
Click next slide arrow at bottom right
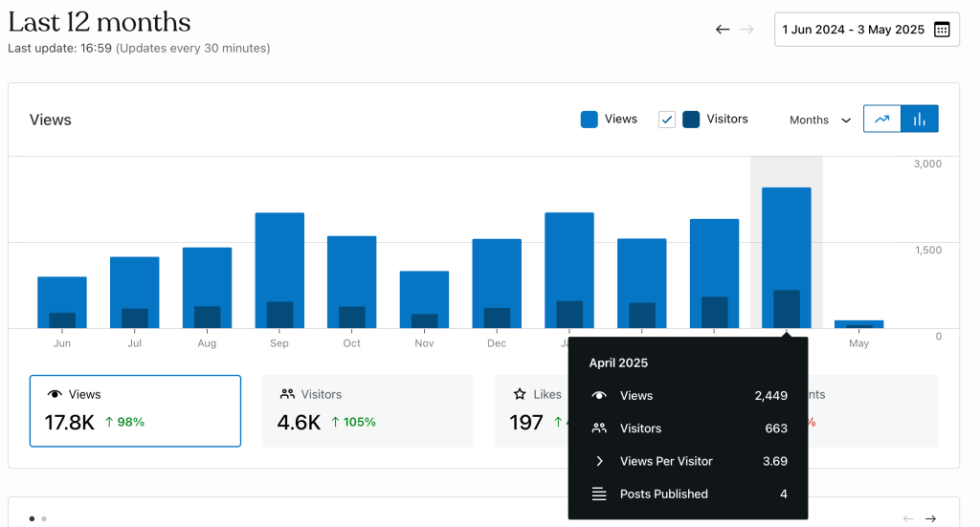pos(930,518)
